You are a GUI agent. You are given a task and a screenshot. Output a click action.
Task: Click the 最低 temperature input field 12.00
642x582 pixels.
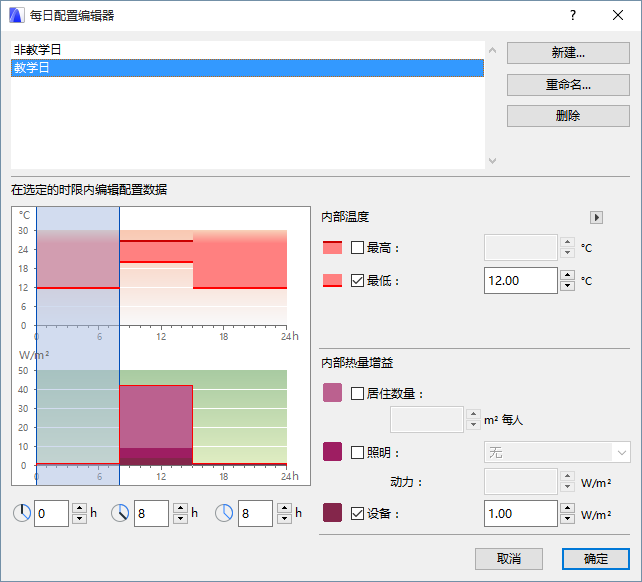520,281
